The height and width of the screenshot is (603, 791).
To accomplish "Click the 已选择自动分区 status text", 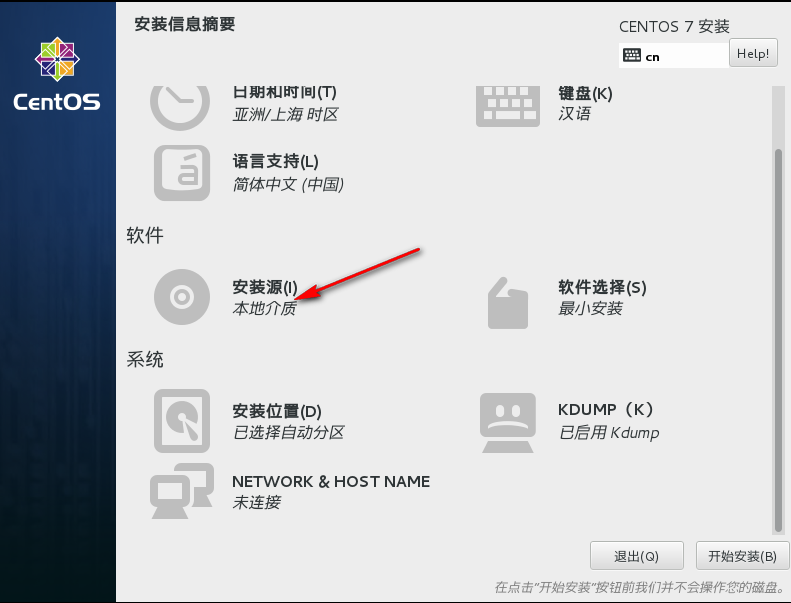I will click(x=289, y=432).
